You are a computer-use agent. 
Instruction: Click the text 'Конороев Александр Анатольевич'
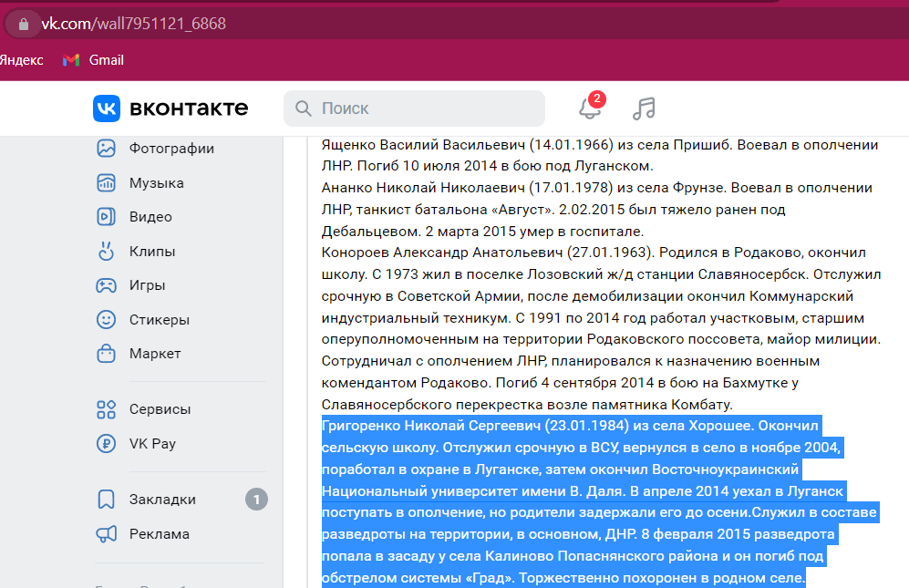(x=442, y=253)
